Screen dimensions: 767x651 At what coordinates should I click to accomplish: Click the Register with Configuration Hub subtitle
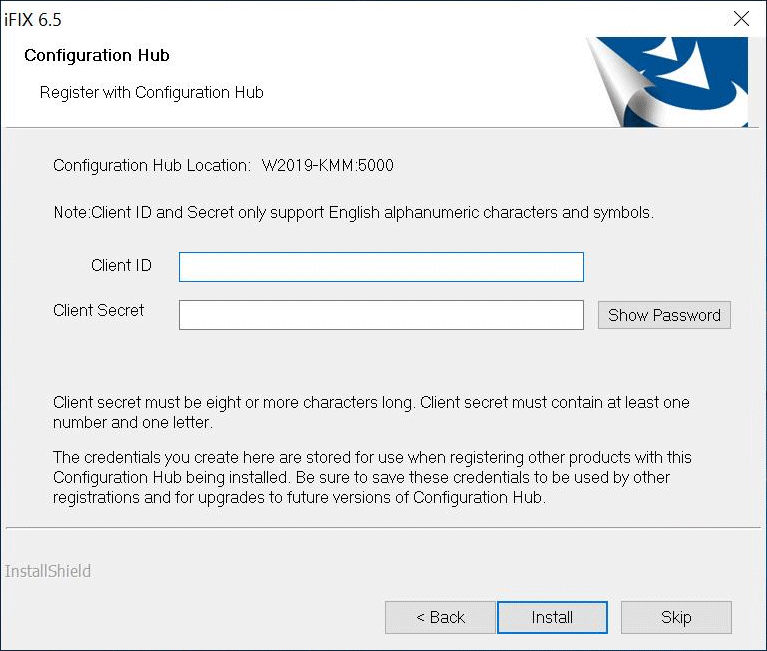(152, 92)
